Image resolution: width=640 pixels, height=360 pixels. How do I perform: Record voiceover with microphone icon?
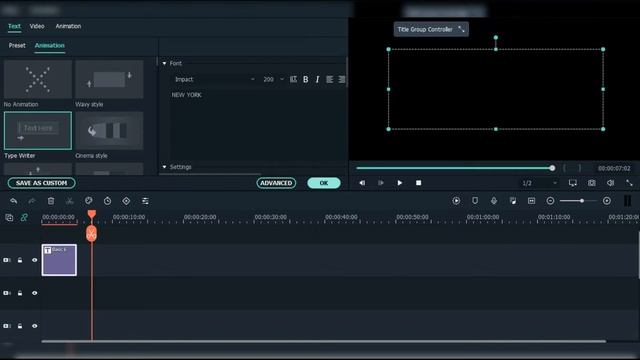[x=494, y=201]
